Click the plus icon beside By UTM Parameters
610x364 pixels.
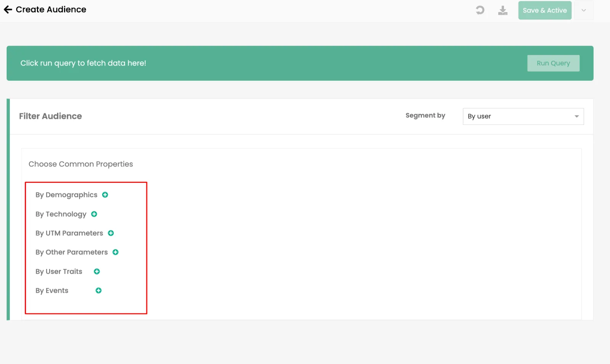(x=111, y=233)
